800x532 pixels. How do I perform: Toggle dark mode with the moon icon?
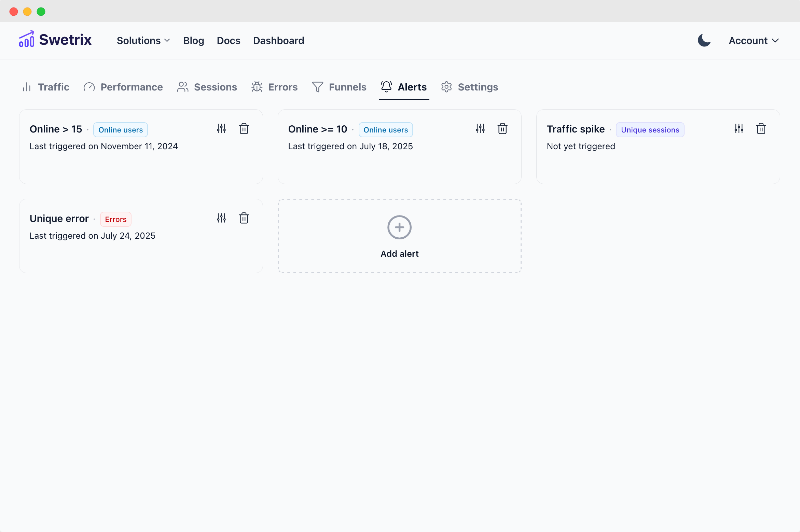(x=704, y=40)
